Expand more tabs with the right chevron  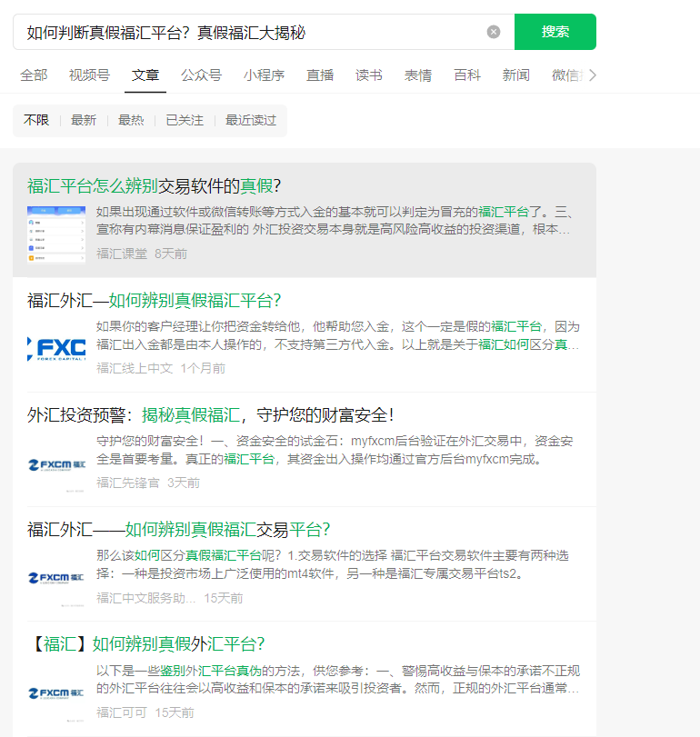[593, 75]
